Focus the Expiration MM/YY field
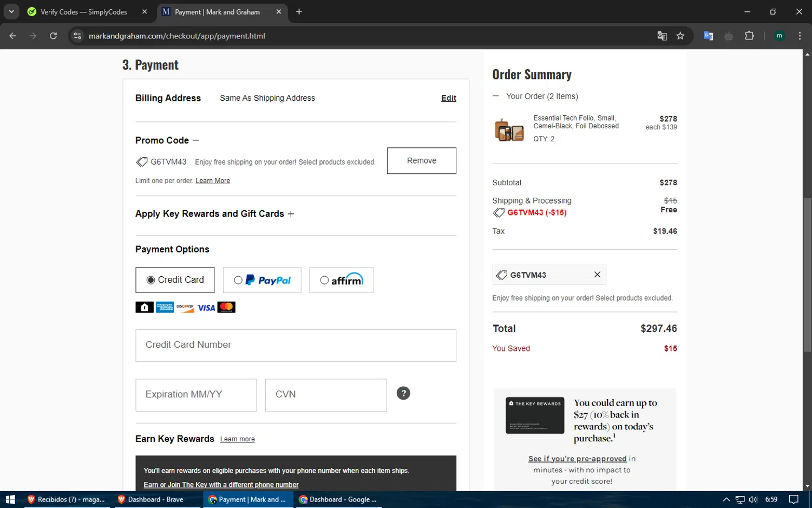The height and width of the screenshot is (508, 812). [196, 395]
